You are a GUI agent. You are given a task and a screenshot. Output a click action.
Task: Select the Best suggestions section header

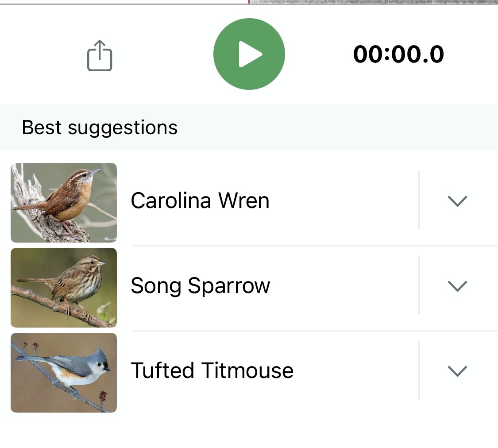(x=100, y=127)
